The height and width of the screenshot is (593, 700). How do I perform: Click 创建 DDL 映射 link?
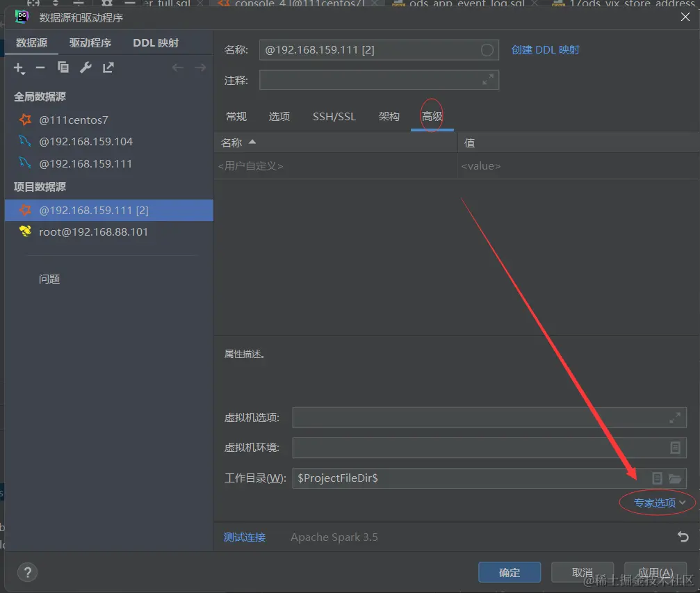tap(545, 50)
